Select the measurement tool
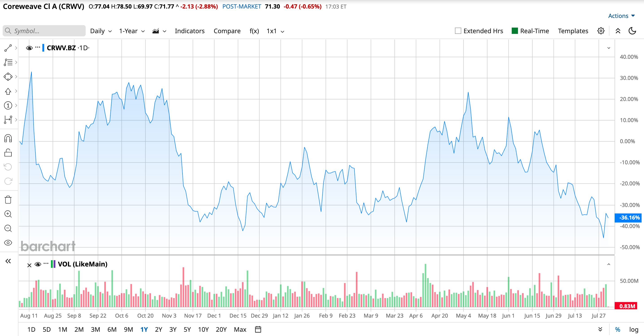The height and width of the screenshot is (336, 644). coord(8,120)
